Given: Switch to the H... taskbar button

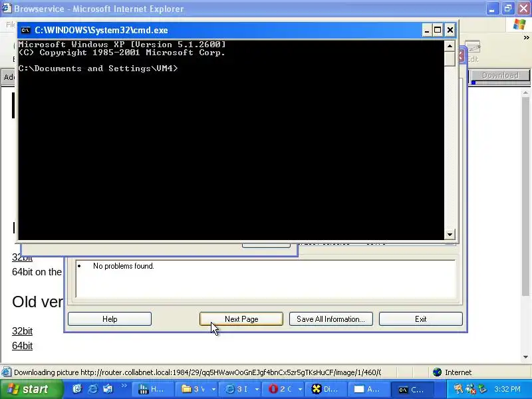Looking at the screenshot, I should point(152,389).
